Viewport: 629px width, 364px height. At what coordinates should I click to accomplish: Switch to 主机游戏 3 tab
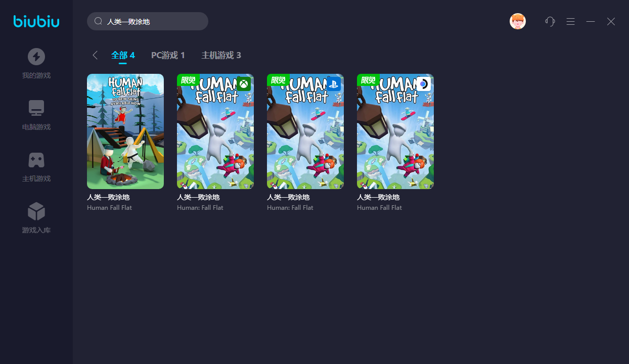[x=221, y=55]
